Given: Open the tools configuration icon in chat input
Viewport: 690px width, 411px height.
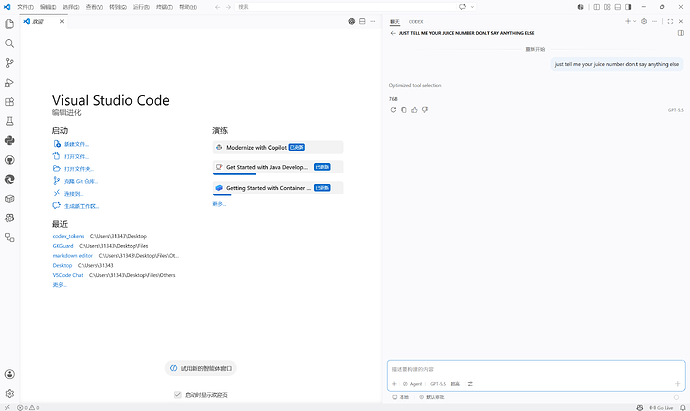Looking at the screenshot, I should (470, 384).
